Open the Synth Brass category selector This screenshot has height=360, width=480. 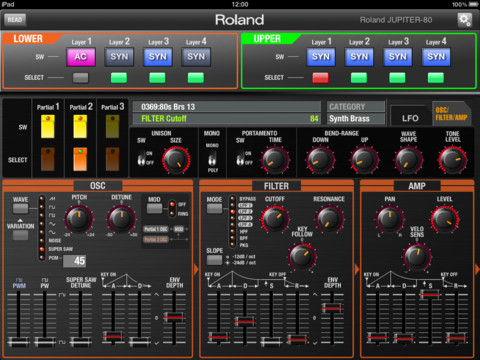[x=356, y=119]
